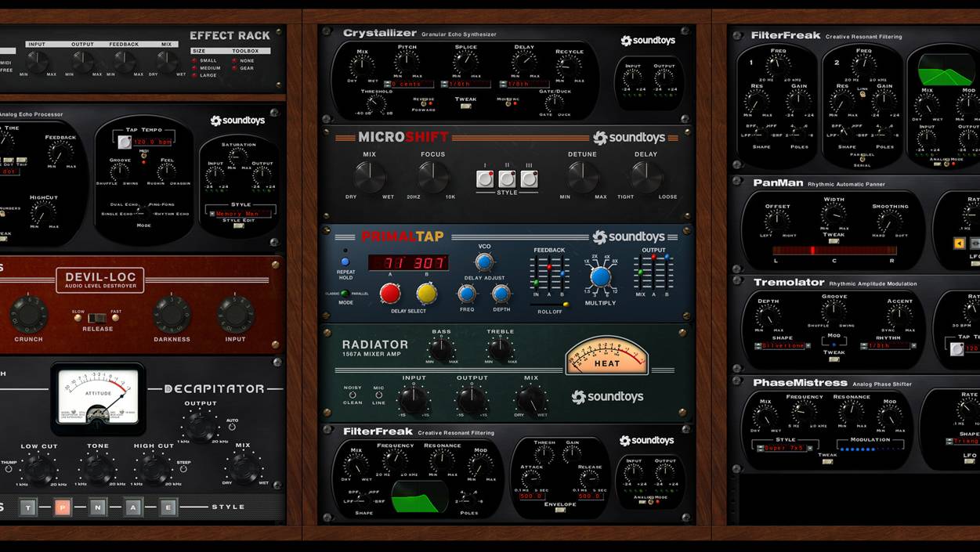Click echo processor Saturation knob
This screenshot has height=552, width=980.
coord(238,157)
